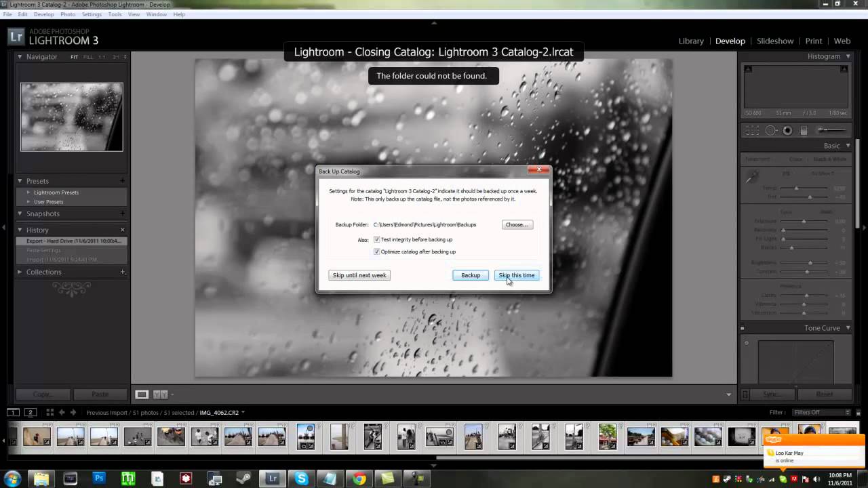Switch to the Slideshow module
868x488 pixels.
(775, 41)
